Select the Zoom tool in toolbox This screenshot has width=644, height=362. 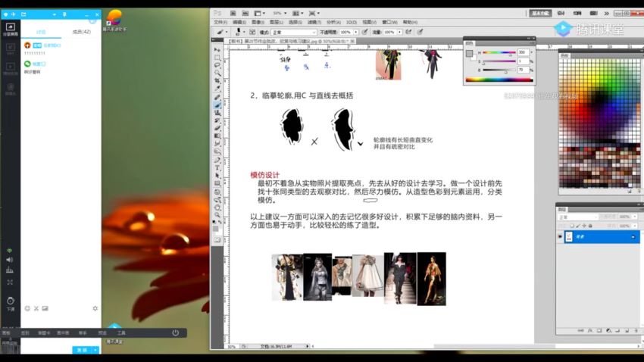point(217,214)
